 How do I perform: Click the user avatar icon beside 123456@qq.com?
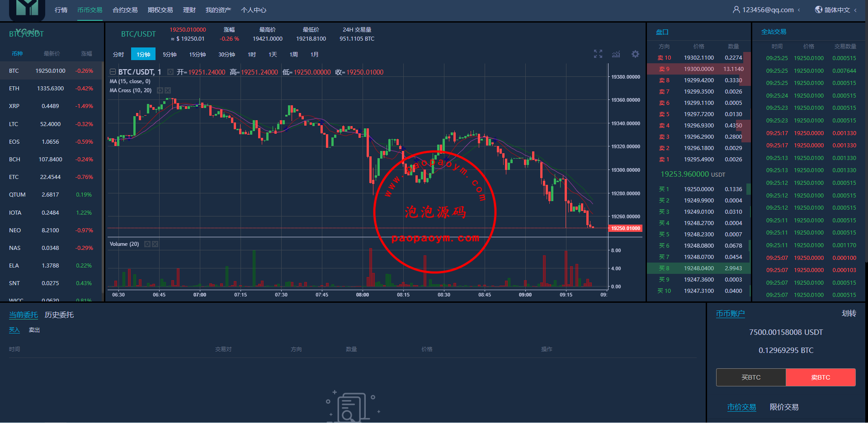click(736, 9)
